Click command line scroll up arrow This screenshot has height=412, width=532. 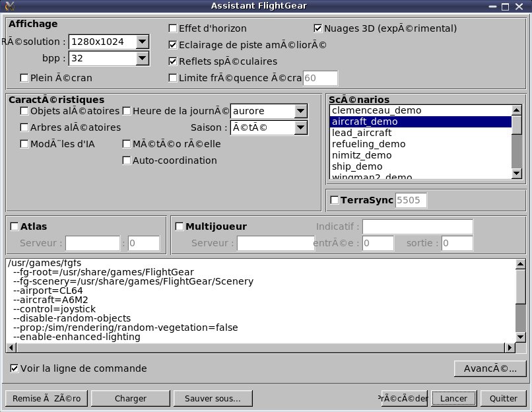click(x=521, y=264)
